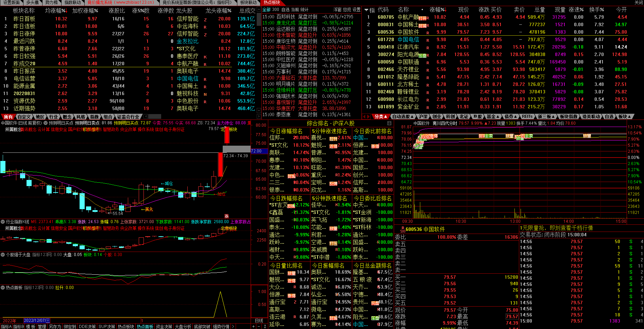Click the triangle menu icon beside 代码 header

point(366,10)
